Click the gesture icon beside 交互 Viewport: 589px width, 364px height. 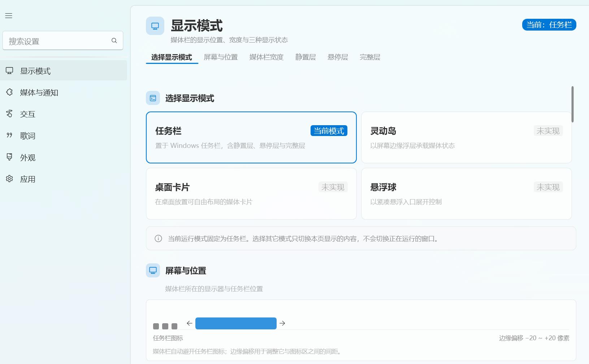pyautogui.click(x=10, y=114)
